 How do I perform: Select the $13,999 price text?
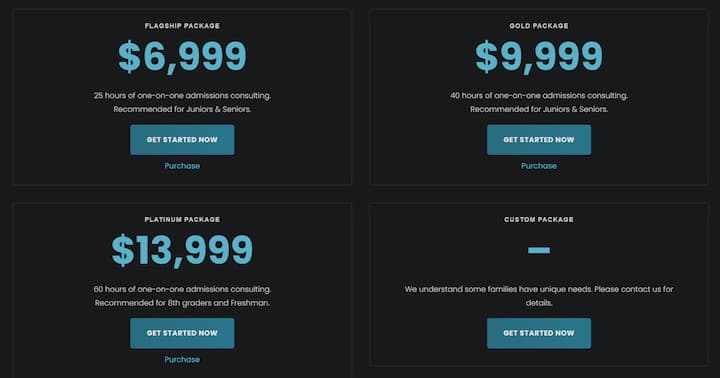pos(182,250)
